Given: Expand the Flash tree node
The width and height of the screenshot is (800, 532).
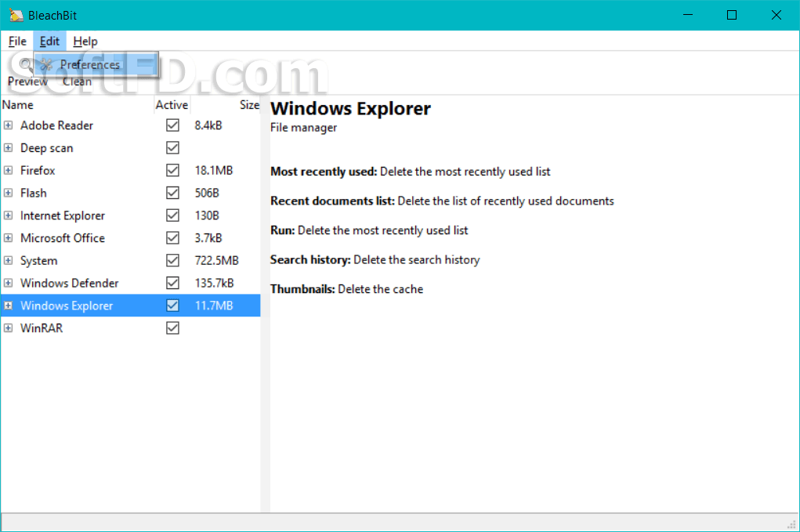Looking at the screenshot, I should (x=8, y=193).
